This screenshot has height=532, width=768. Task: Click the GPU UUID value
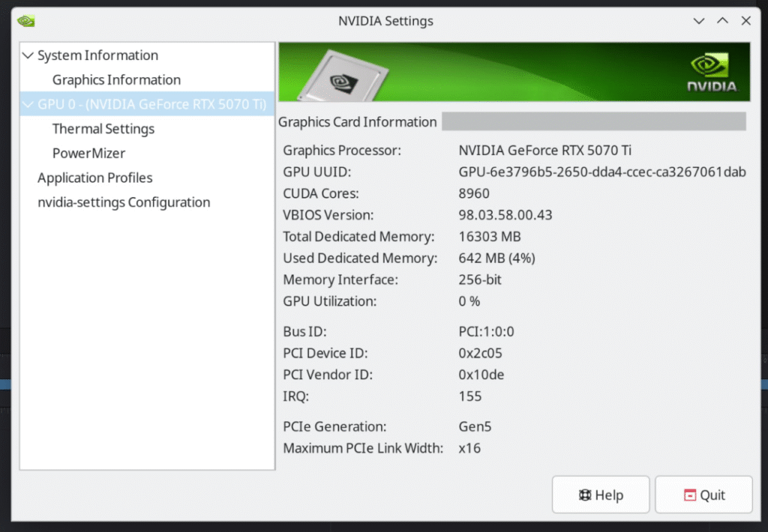pos(602,172)
